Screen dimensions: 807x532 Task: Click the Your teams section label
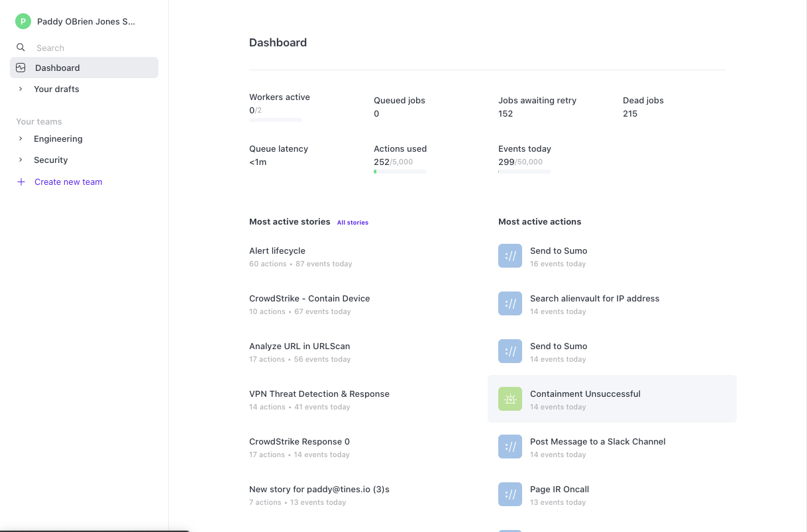click(x=39, y=121)
